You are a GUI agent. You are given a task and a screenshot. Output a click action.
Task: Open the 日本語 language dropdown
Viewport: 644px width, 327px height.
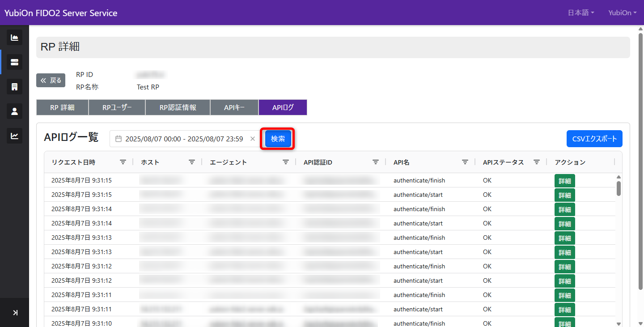tap(581, 13)
